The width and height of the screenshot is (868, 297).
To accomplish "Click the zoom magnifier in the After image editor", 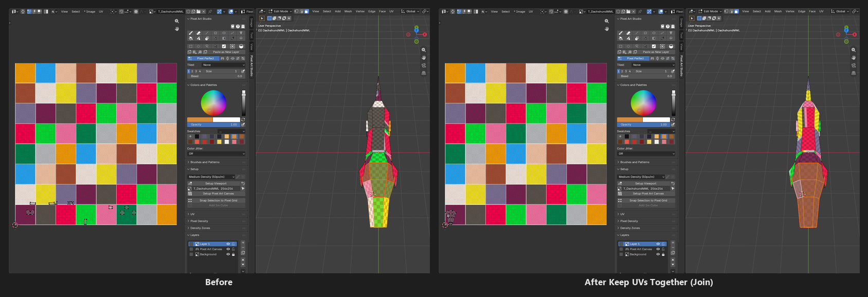I will 607,21.
